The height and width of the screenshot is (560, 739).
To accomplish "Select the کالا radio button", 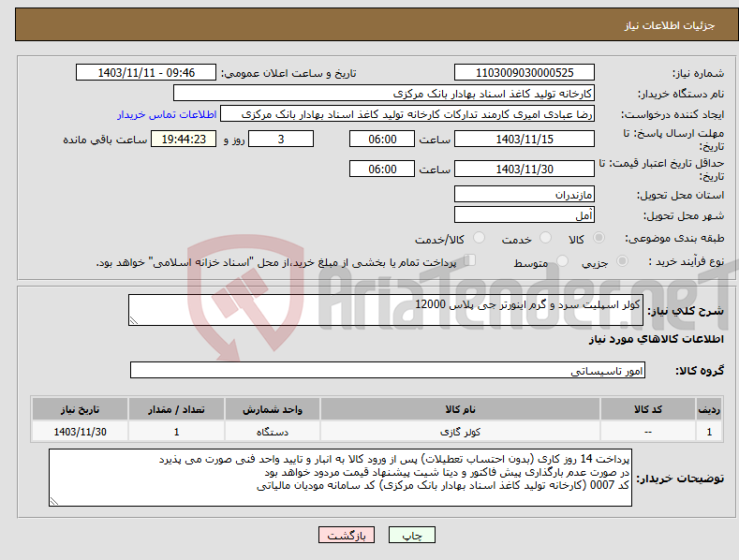I will [x=599, y=238].
